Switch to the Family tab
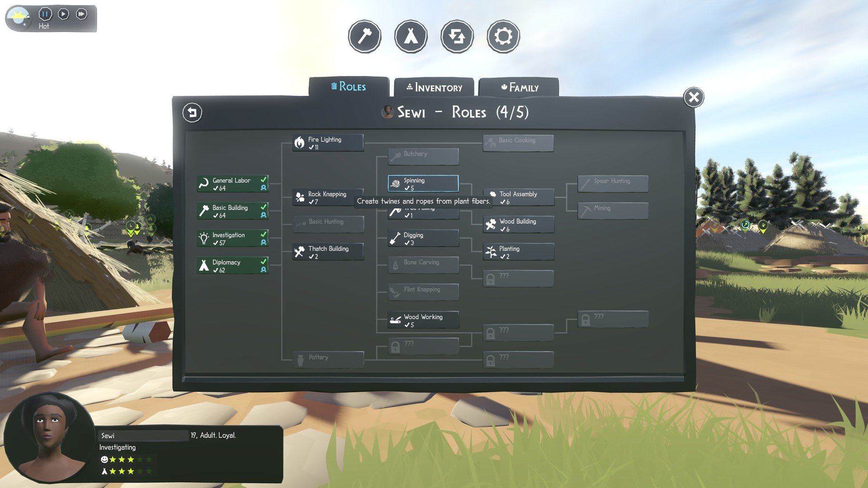Image resolution: width=868 pixels, height=488 pixels. click(519, 88)
